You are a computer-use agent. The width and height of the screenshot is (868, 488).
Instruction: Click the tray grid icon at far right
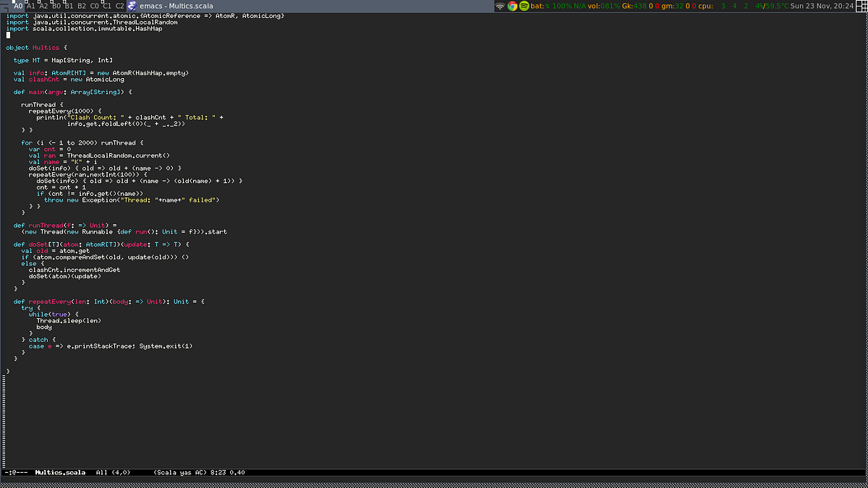(861, 6)
